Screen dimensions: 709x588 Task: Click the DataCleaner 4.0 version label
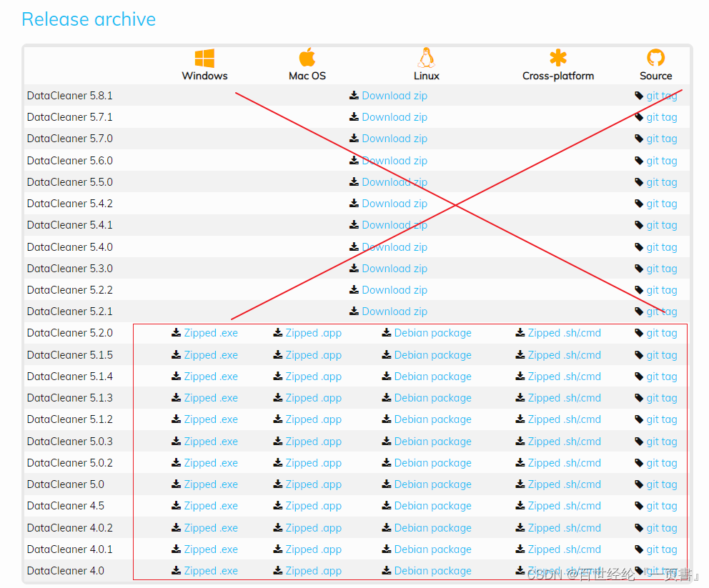tap(66, 571)
